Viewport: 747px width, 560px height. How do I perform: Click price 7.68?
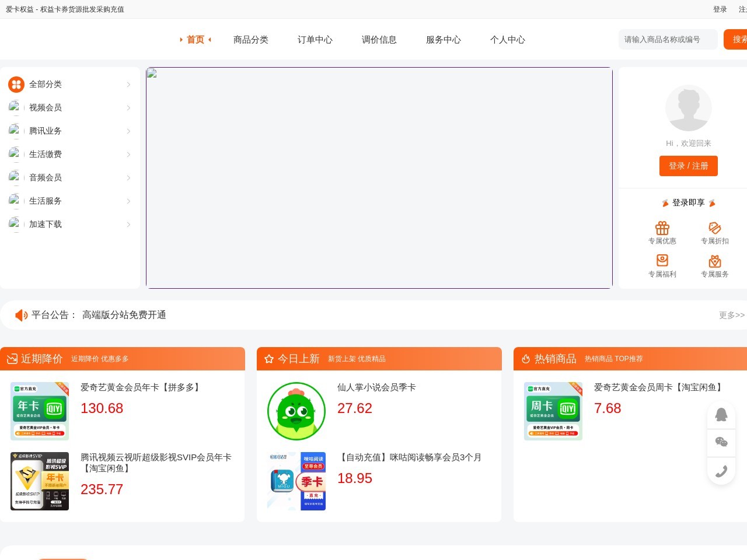click(x=608, y=408)
